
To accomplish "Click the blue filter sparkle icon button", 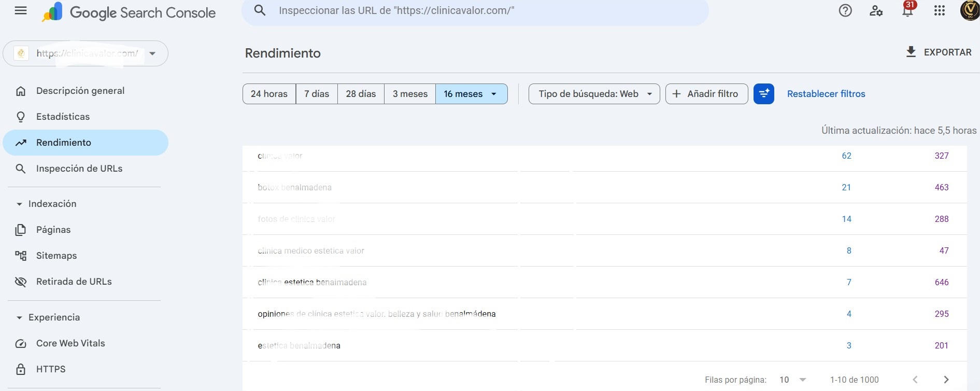I will tap(764, 94).
